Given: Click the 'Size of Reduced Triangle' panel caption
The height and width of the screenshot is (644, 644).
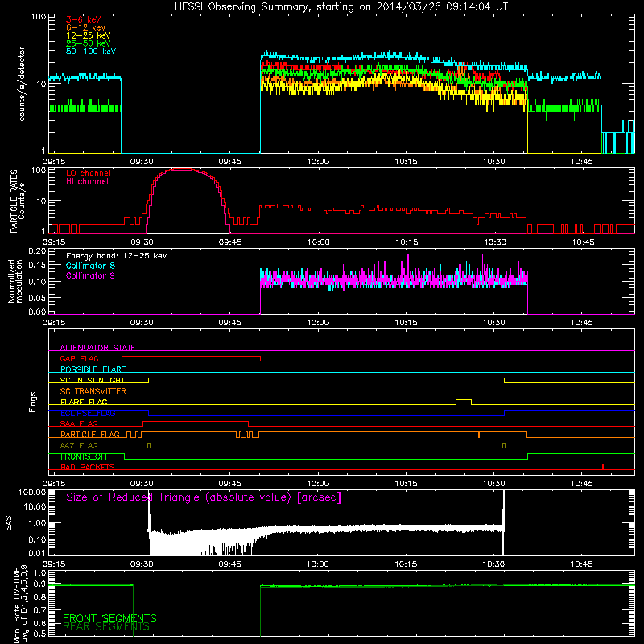Looking at the screenshot, I should click(x=204, y=497).
